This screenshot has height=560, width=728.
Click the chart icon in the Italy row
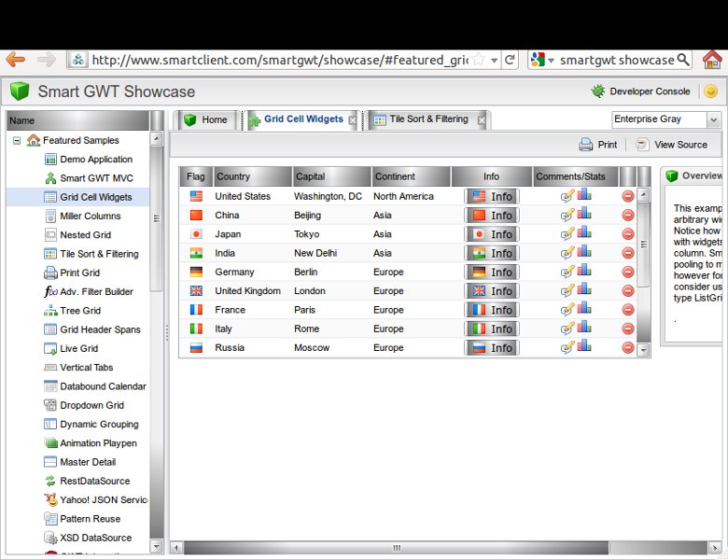(584, 328)
